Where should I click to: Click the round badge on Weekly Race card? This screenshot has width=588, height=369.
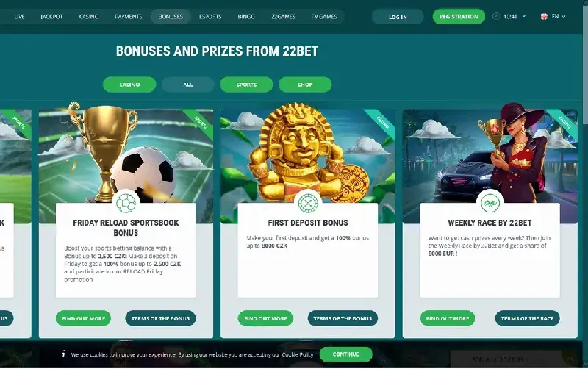click(490, 203)
